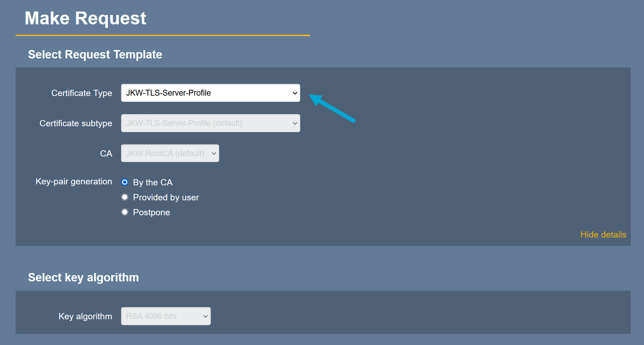Open the Certificate Type dropdown
This screenshot has height=345, width=644.
pos(210,93)
